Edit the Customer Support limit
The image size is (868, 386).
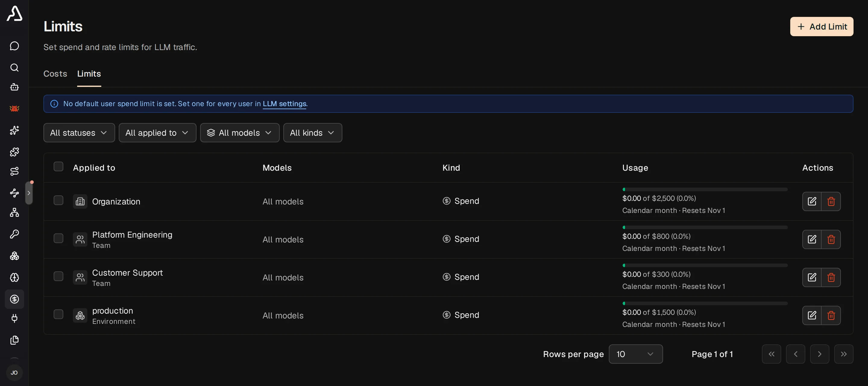(812, 277)
